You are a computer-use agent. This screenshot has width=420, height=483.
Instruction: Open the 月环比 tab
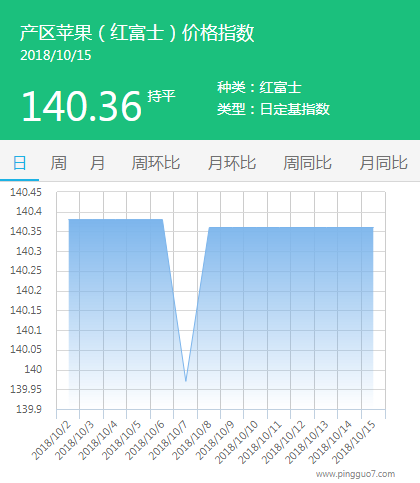click(x=232, y=163)
